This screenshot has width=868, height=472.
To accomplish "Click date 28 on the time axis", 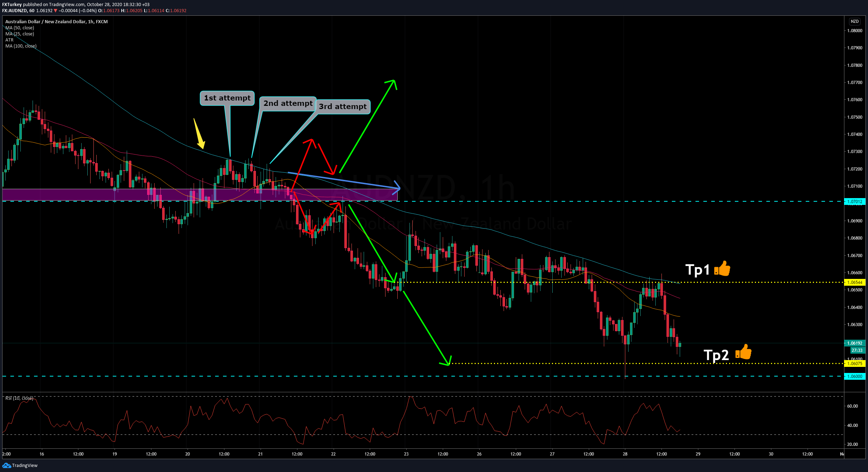I will point(625,454).
